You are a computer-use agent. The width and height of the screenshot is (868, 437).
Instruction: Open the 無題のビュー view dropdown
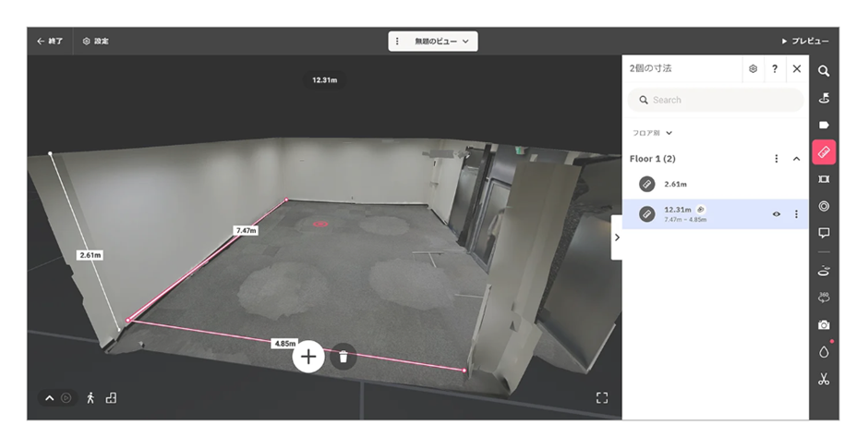441,41
